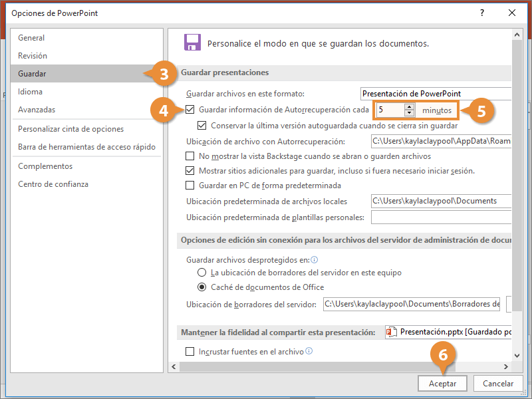Switch to Avanzadas options section
This screenshot has width=532, height=399.
pos(37,110)
